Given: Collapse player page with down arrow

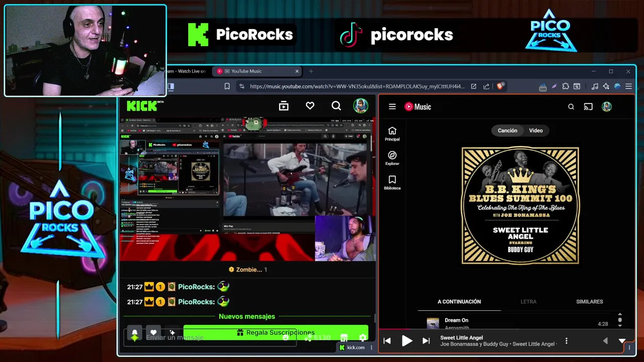Looking at the screenshot, I should pyautogui.click(x=622, y=341).
